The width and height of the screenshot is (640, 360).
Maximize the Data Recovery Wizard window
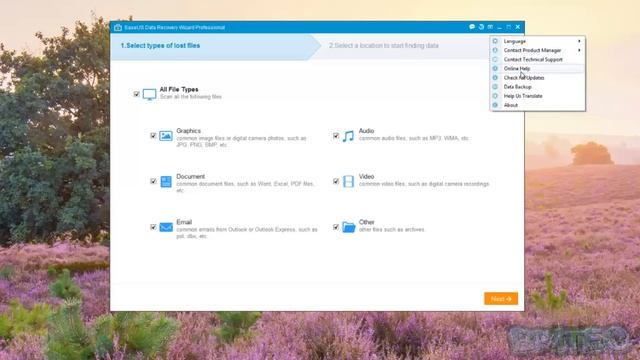click(509, 27)
